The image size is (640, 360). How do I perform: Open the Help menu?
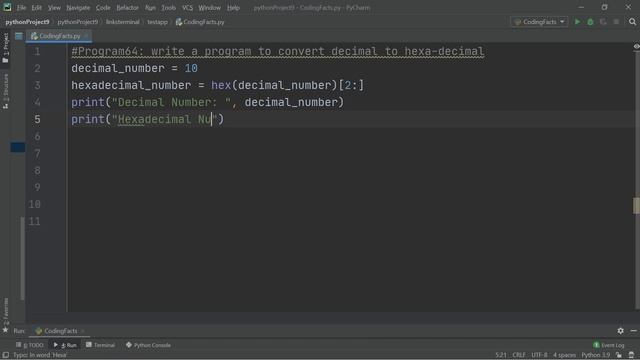233,7
